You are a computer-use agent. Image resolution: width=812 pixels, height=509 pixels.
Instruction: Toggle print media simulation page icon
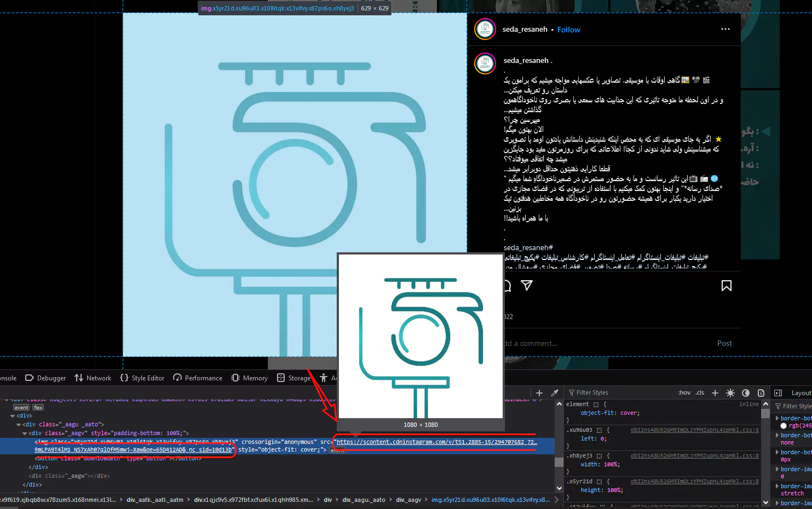[761, 393]
